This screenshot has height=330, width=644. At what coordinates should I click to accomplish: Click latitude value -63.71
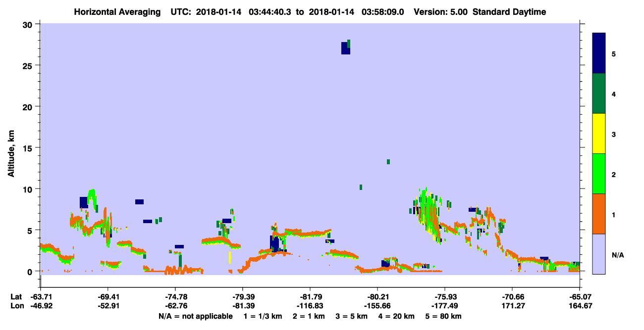point(40,297)
